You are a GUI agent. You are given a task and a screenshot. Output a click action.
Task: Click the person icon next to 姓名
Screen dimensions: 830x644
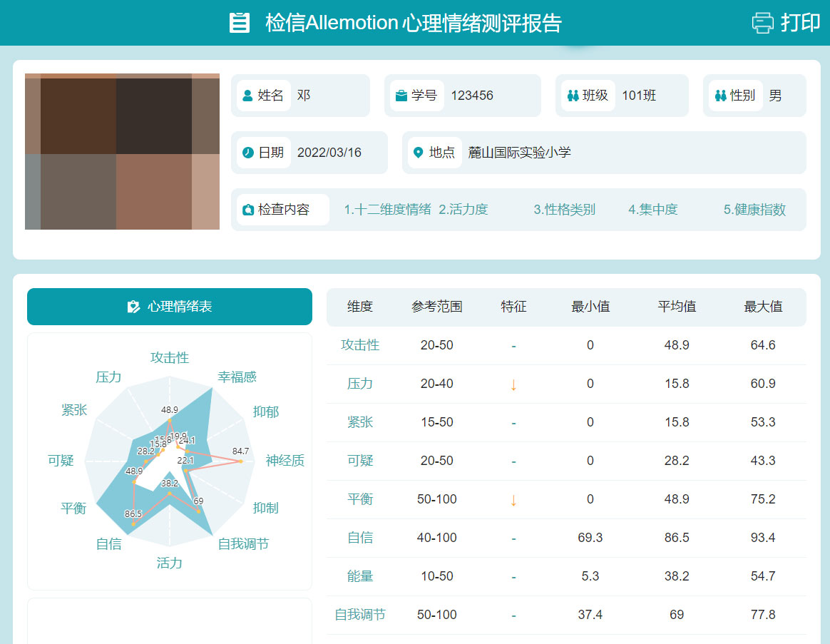click(247, 96)
